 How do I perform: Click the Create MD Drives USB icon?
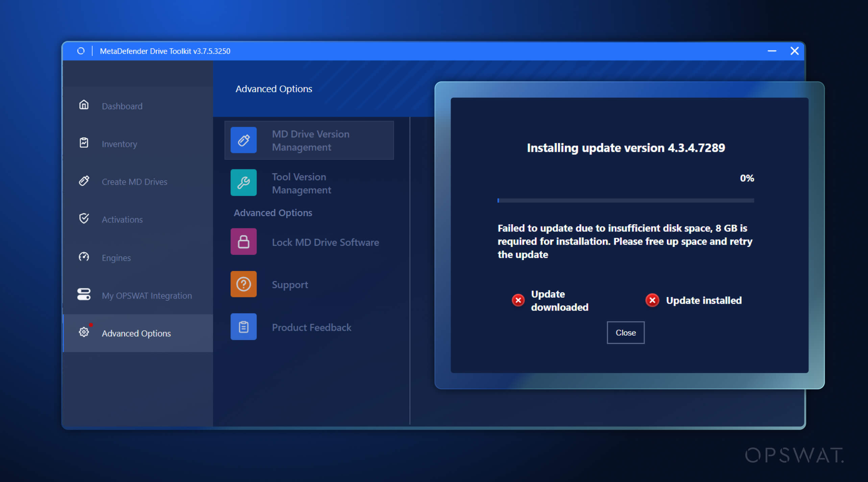pyautogui.click(x=83, y=181)
